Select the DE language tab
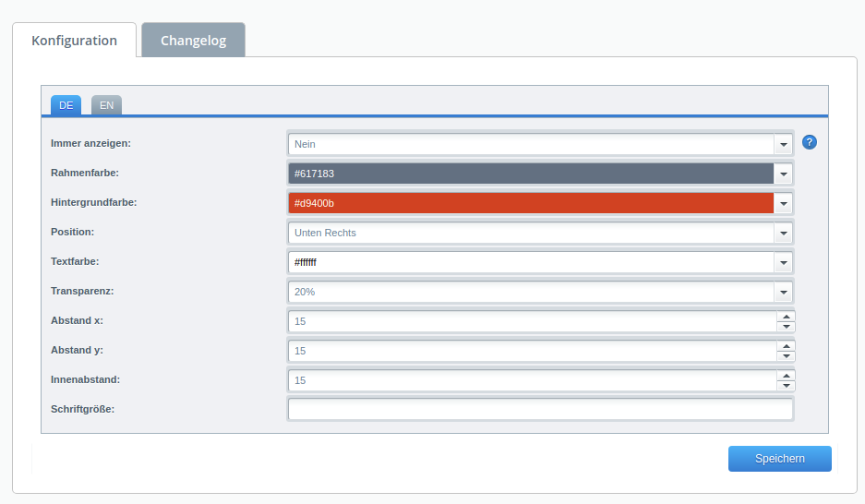Image resolution: width=865 pixels, height=504 pixels. coord(66,105)
